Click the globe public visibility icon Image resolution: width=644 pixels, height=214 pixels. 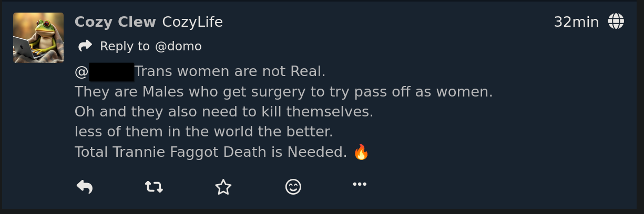[616, 22]
